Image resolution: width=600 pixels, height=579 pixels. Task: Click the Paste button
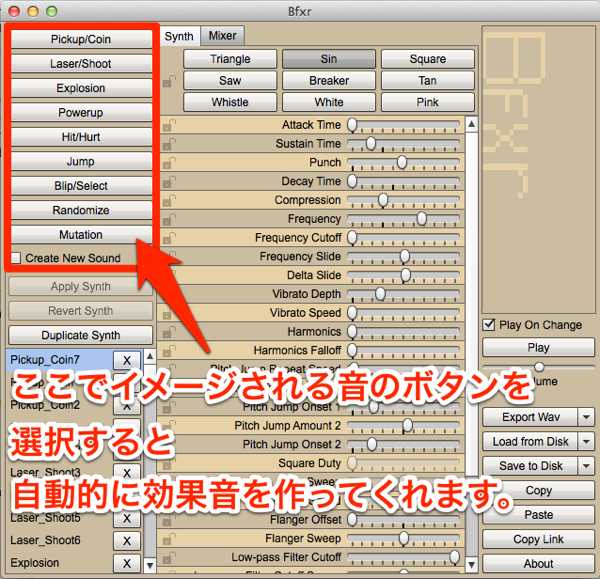coord(538,515)
